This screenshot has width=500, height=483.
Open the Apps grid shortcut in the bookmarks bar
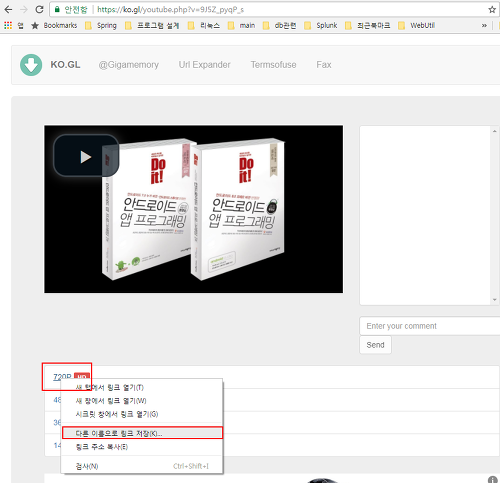(x=13, y=25)
